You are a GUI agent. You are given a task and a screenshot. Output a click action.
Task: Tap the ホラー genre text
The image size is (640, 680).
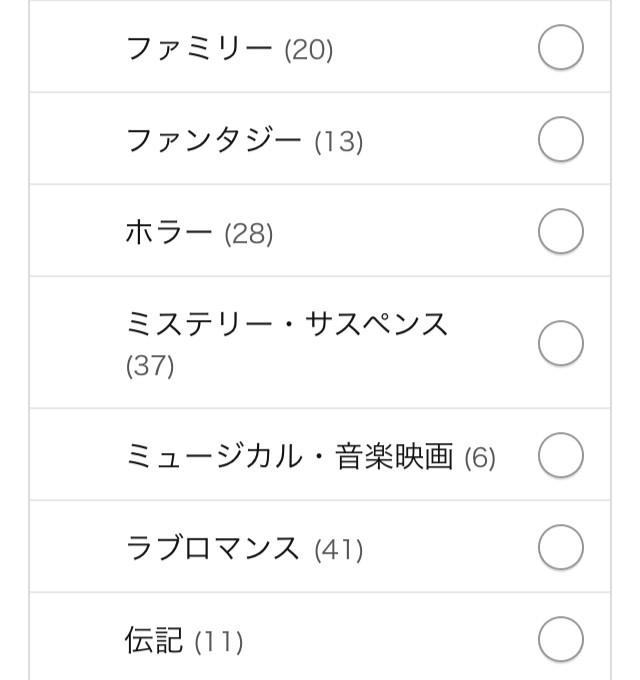(x=169, y=232)
